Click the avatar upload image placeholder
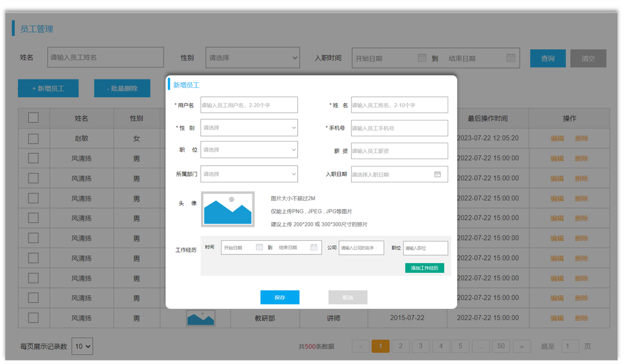 click(228, 209)
